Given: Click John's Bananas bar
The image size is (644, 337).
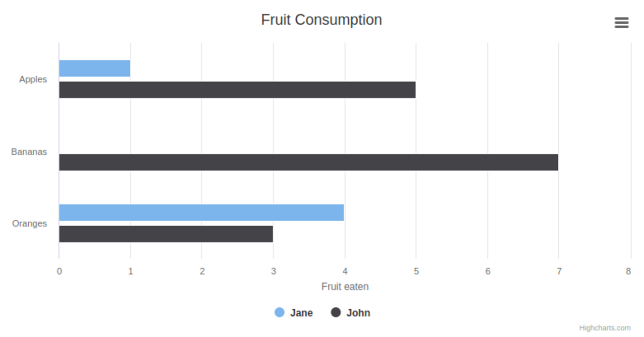Looking at the screenshot, I should click(309, 162).
